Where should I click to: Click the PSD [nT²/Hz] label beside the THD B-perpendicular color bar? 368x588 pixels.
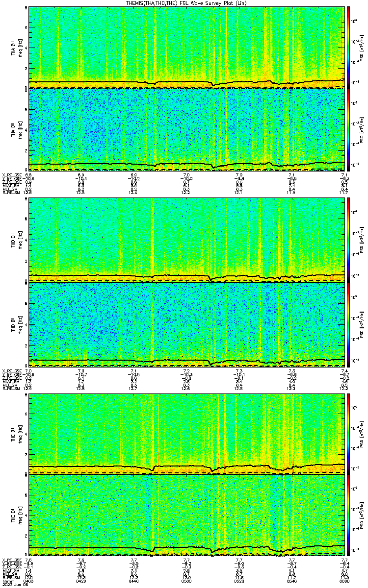click(x=362, y=240)
